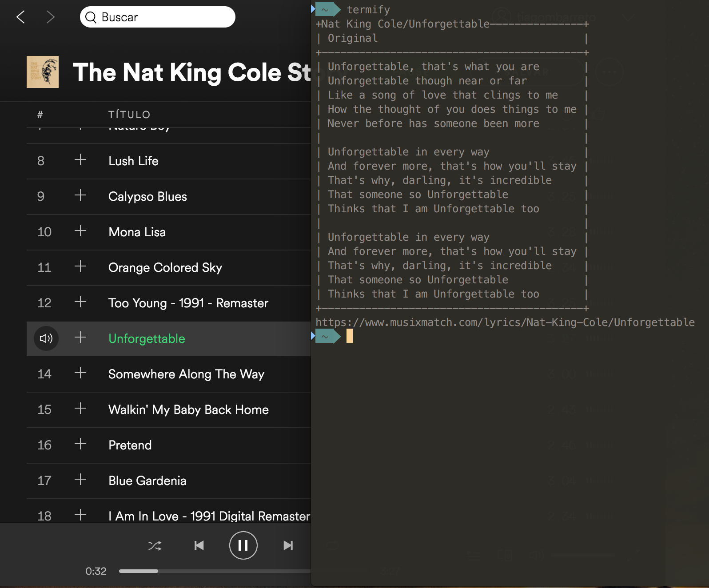This screenshot has height=588, width=709.
Task: Select the Blue Gardenia track
Action: [147, 481]
